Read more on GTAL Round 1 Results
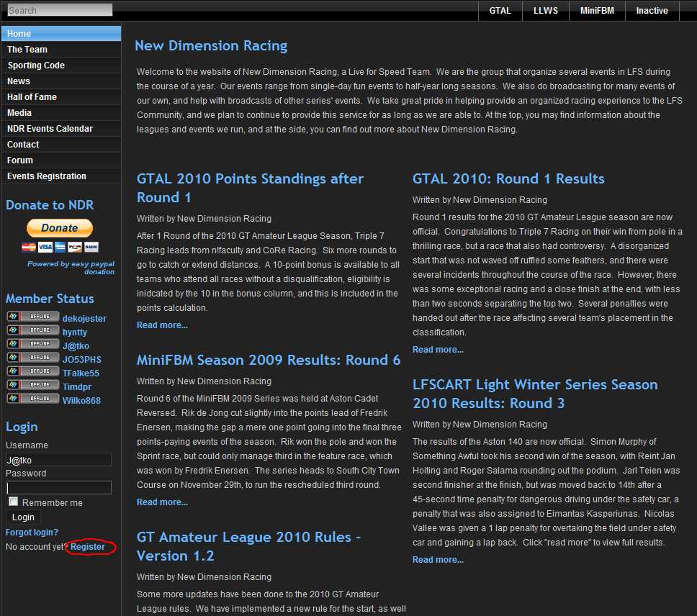The height and width of the screenshot is (616, 697). tap(438, 350)
